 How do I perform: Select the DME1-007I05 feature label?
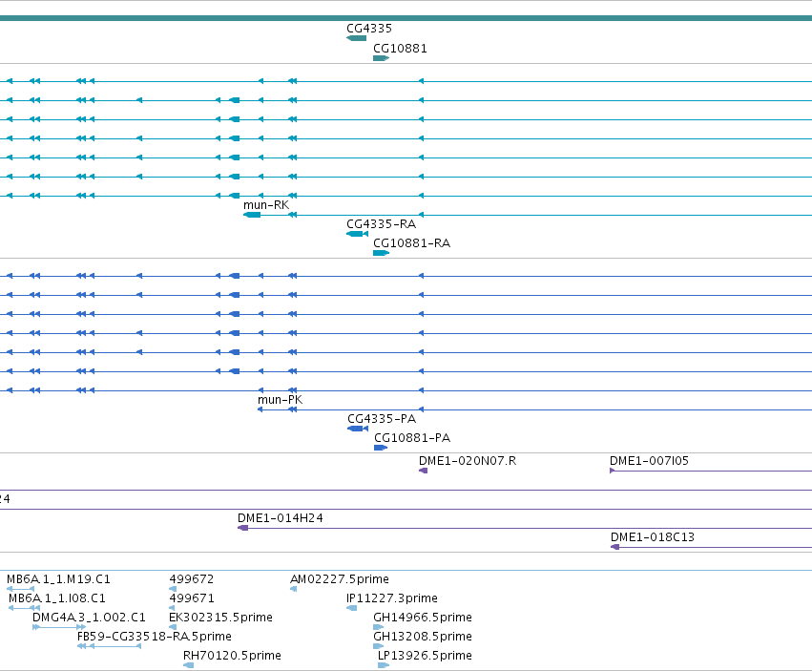(650, 461)
